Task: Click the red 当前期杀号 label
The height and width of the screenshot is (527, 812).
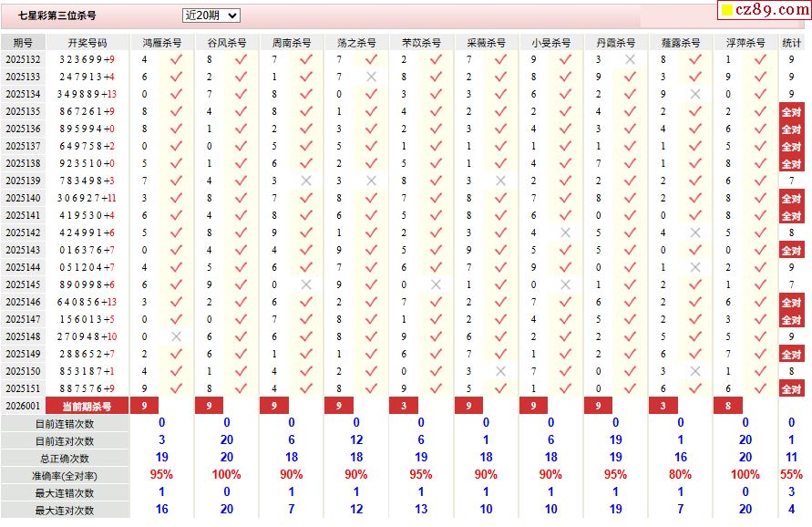Action: [87, 407]
